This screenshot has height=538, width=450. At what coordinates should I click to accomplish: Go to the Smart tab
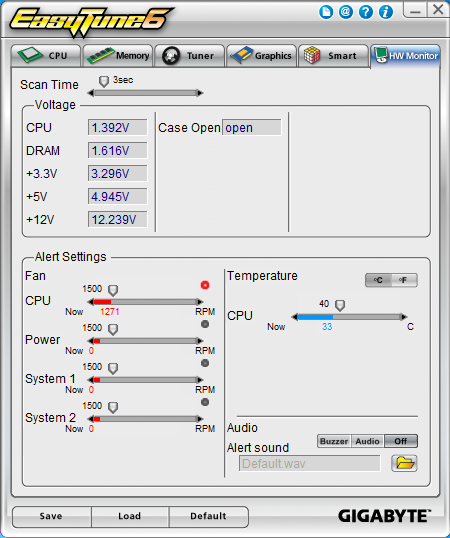click(x=333, y=56)
